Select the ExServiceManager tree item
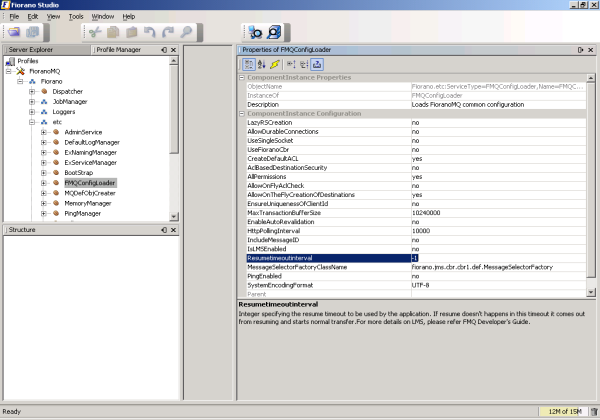 tap(91, 163)
